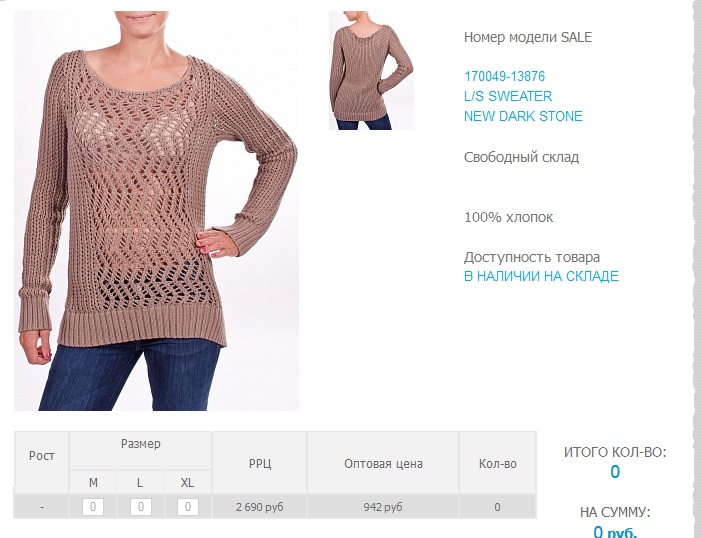Select the NEW DARK STONE color link
Screen dimensions: 702x538
tap(523, 116)
